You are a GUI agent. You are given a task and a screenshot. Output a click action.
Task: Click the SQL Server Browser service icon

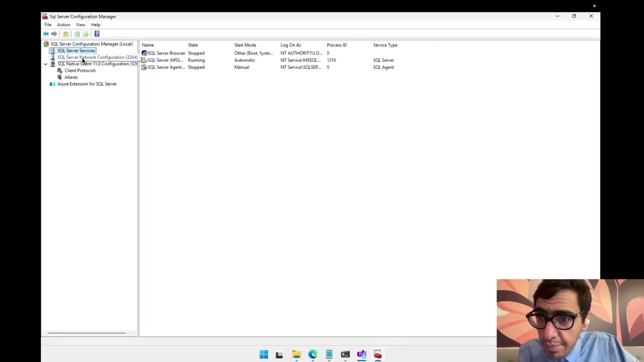pyautogui.click(x=144, y=53)
